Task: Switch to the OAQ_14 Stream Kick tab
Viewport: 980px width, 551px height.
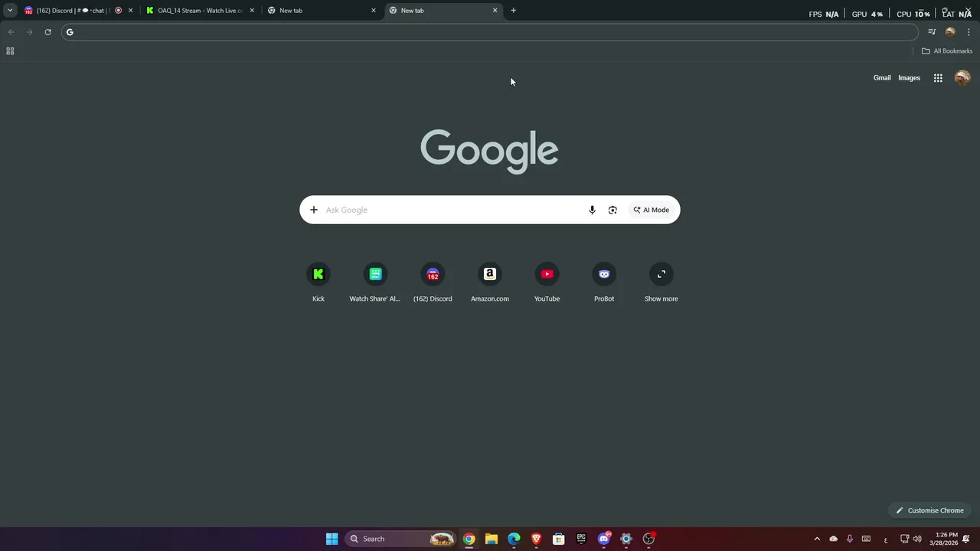Action: 201,11
